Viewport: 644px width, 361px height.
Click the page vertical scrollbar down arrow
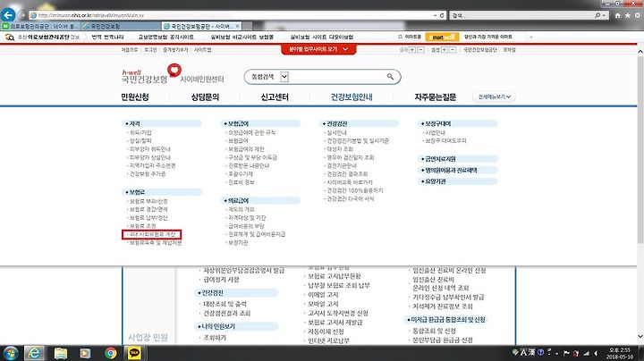tap(640, 336)
